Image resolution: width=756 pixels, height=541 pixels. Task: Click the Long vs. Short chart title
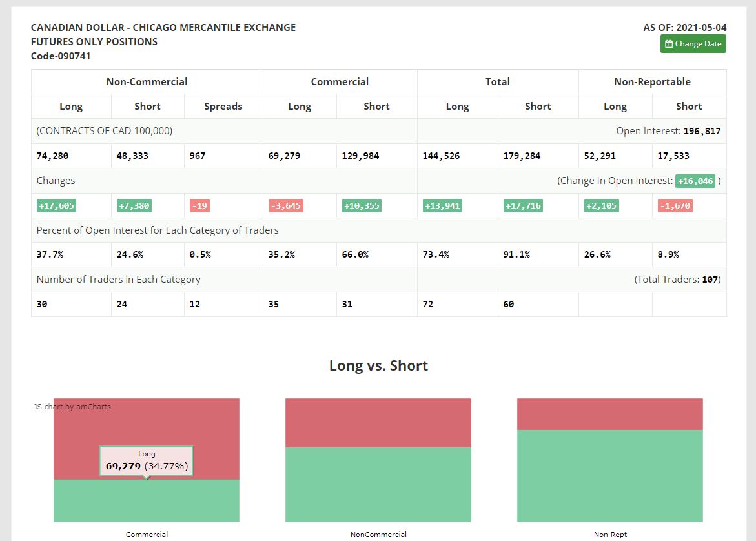click(x=378, y=365)
